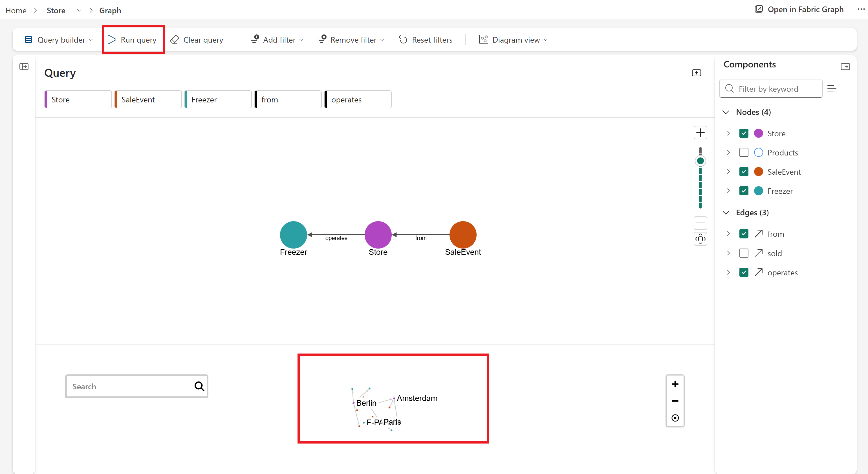Screen dimensions: 868x474
Task: Zoom out on the query diagram
Action: tap(700, 223)
